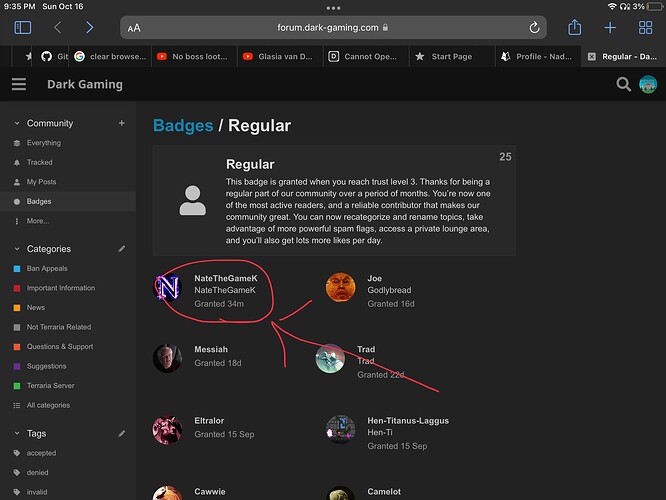Screen dimensions: 666x500
Task: Open the Badges breadcrumb link
Action: tap(182, 125)
